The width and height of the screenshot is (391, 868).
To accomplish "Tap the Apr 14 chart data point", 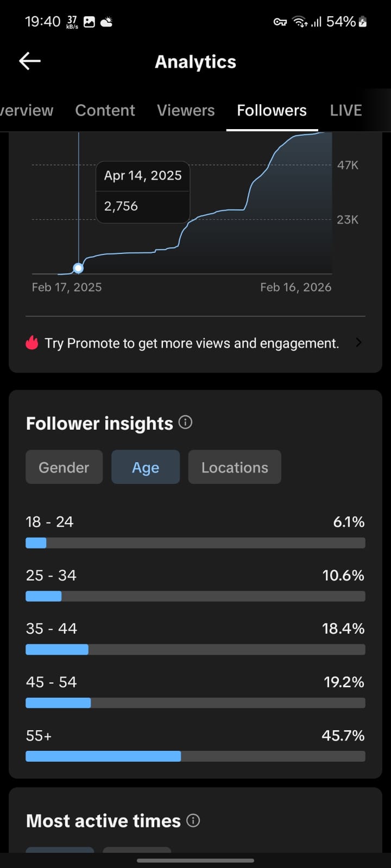I will click(x=78, y=268).
